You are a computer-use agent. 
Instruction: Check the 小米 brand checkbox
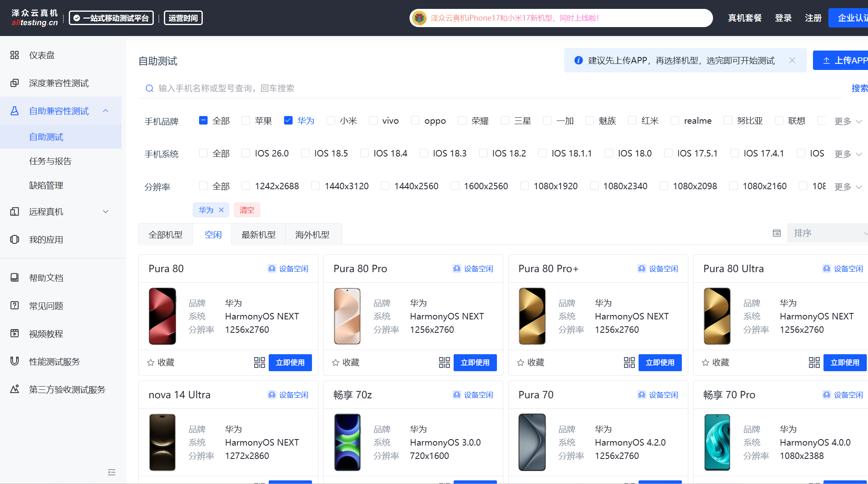click(331, 120)
